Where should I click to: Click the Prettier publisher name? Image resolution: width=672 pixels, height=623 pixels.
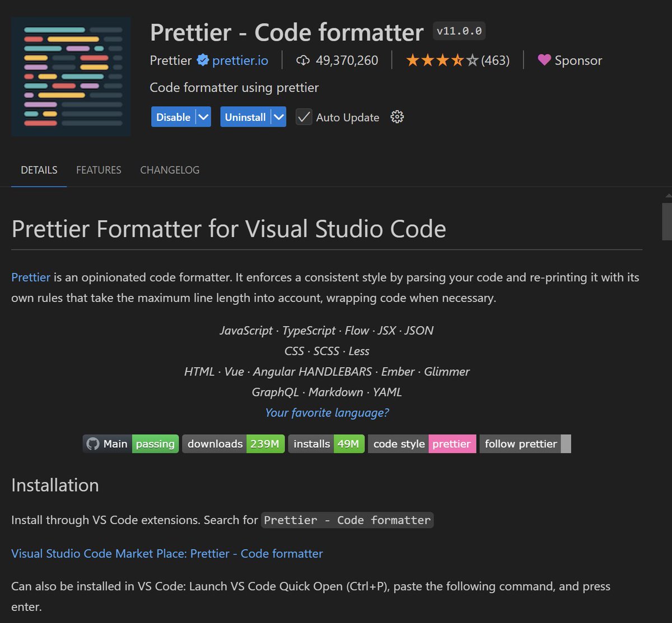[x=171, y=60]
